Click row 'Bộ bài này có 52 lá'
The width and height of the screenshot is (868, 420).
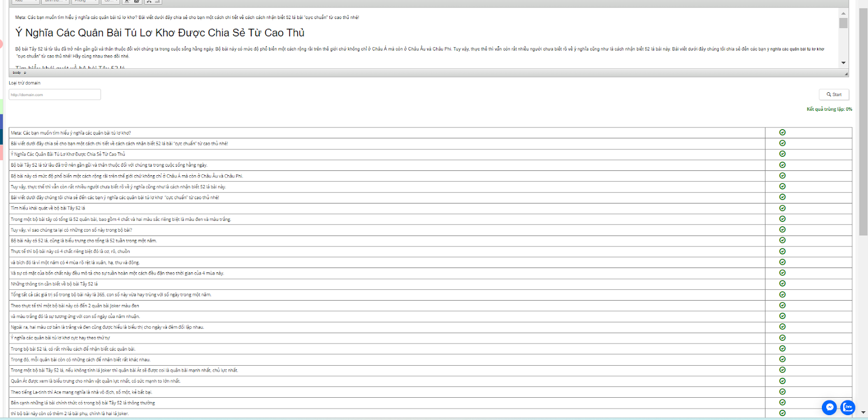(x=84, y=240)
